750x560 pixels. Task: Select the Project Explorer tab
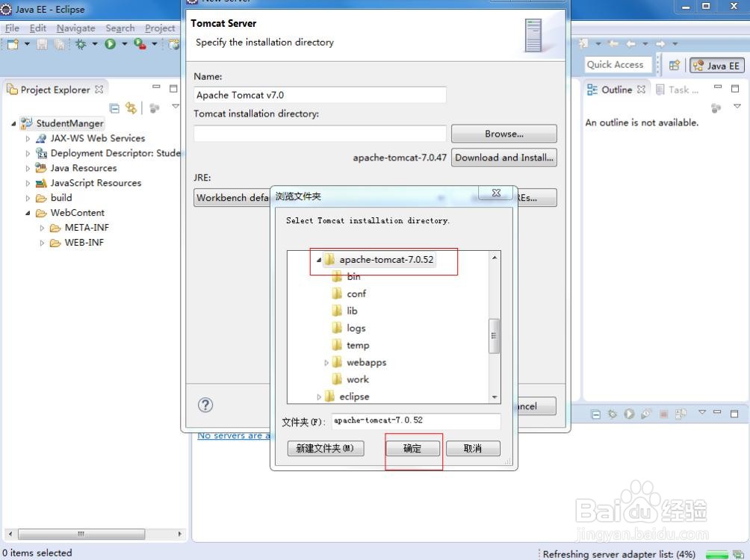(x=55, y=90)
